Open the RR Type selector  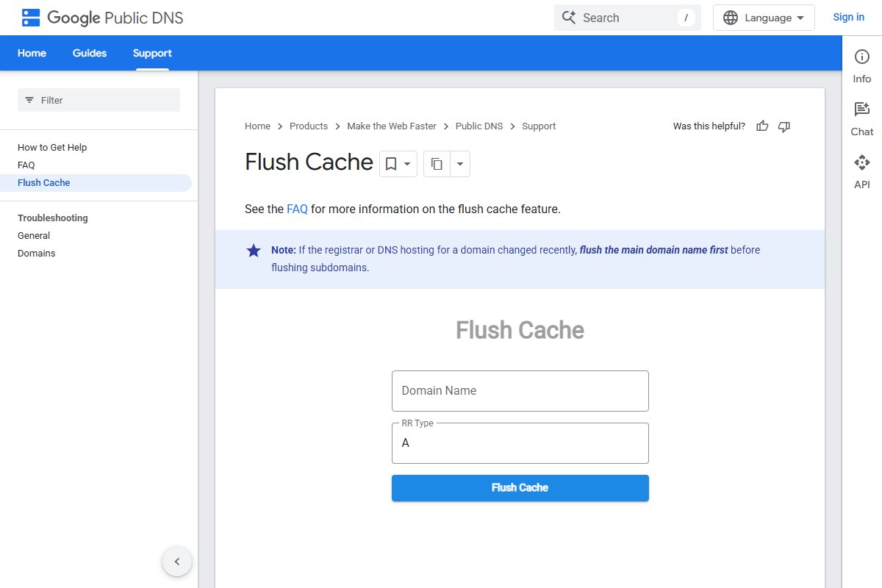(x=520, y=443)
